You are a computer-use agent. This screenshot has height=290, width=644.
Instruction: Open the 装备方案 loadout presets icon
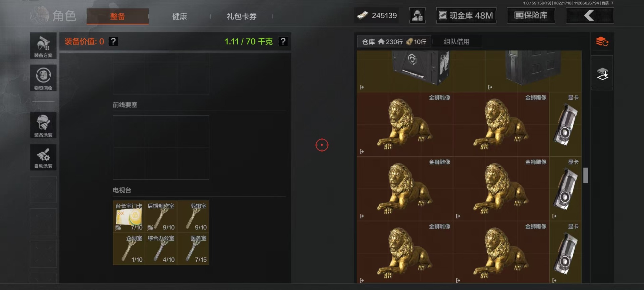pos(43,46)
